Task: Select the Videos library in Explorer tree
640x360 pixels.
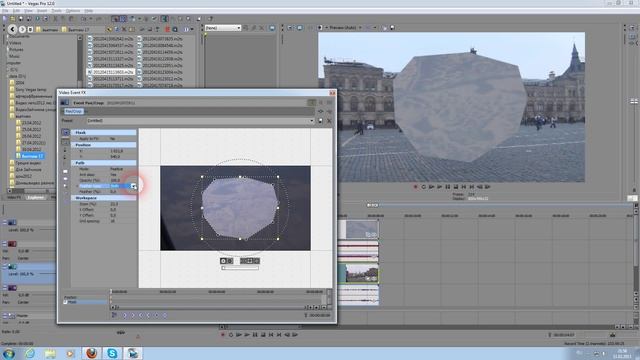Action: point(15,42)
